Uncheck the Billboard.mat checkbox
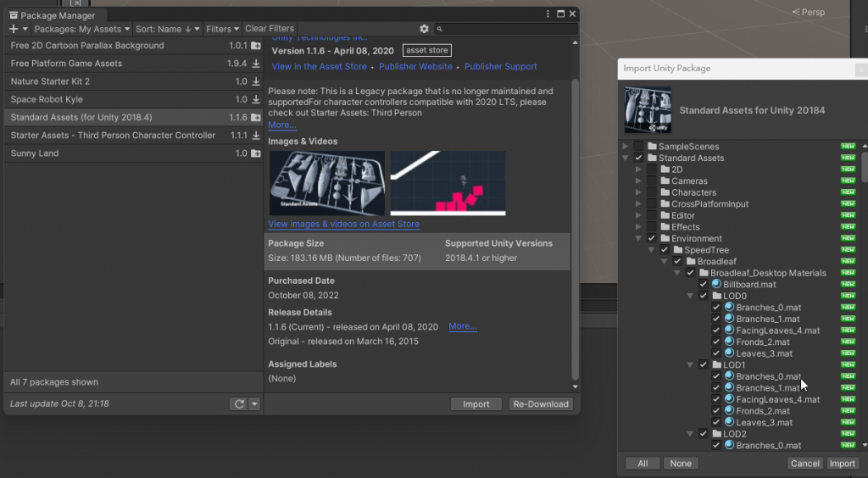 703,285
